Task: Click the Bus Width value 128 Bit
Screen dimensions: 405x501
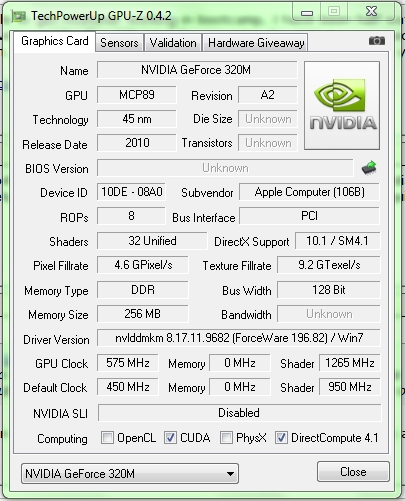Action: point(329,290)
